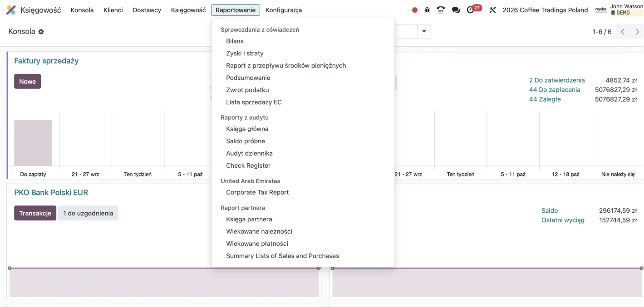The height and width of the screenshot is (307, 644).
Task: Open Summary Lists of Sales and Purchases
Action: pyautogui.click(x=303, y=256)
